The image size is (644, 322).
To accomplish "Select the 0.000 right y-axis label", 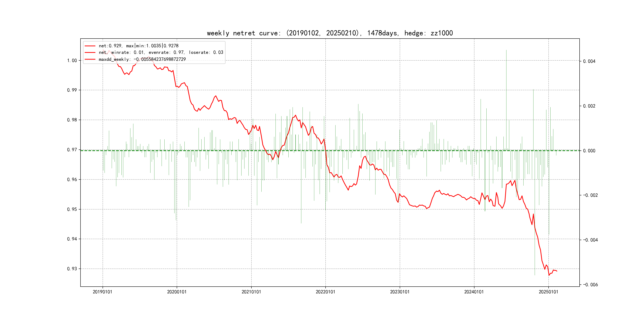I will 589,151.
